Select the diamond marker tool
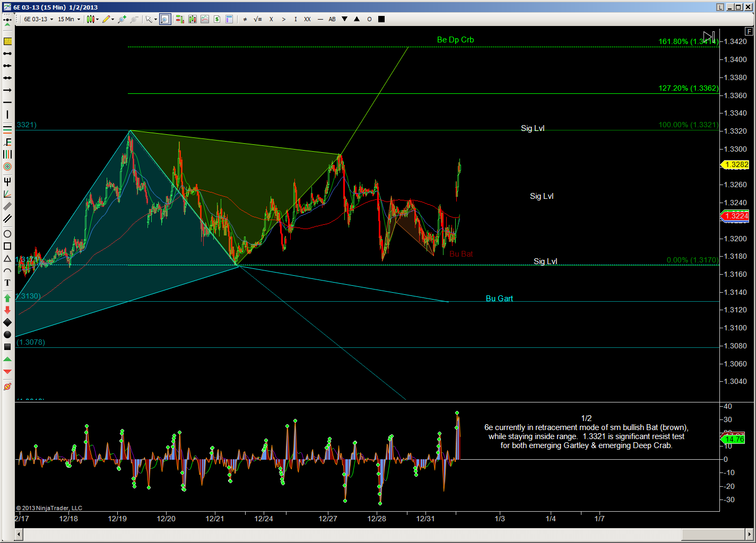 (7, 322)
